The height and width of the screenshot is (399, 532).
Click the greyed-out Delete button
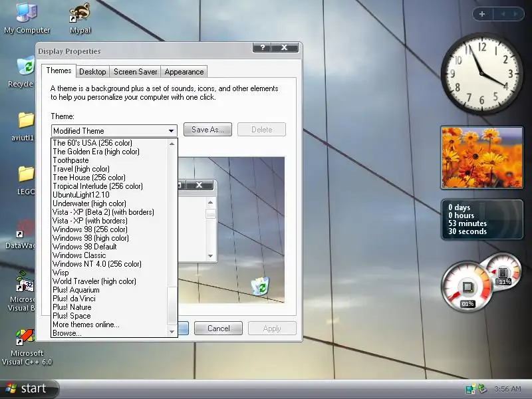click(x=261, y=130)
